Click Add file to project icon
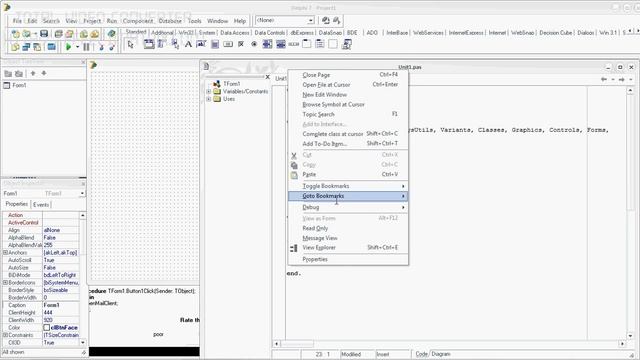 click(84, 34)
